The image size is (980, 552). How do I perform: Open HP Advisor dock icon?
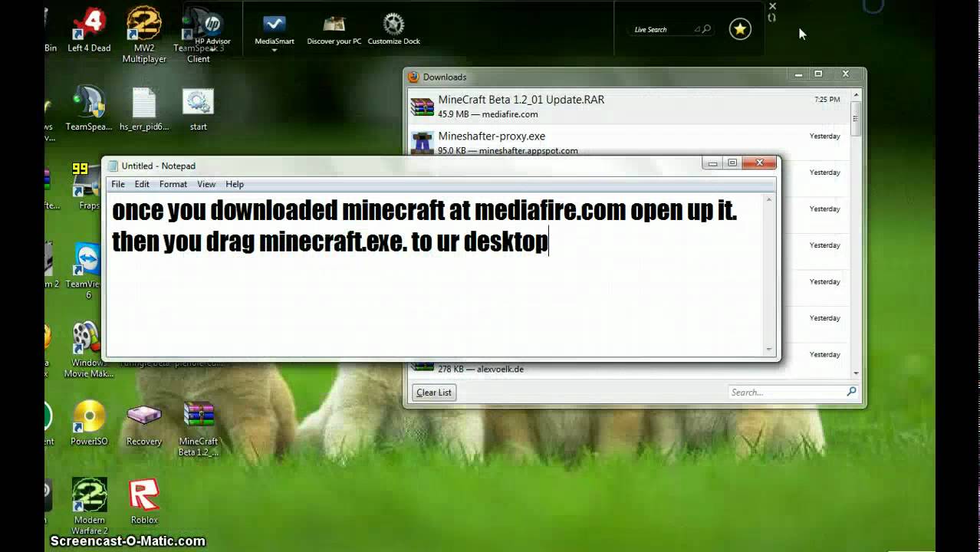point(212,29)
